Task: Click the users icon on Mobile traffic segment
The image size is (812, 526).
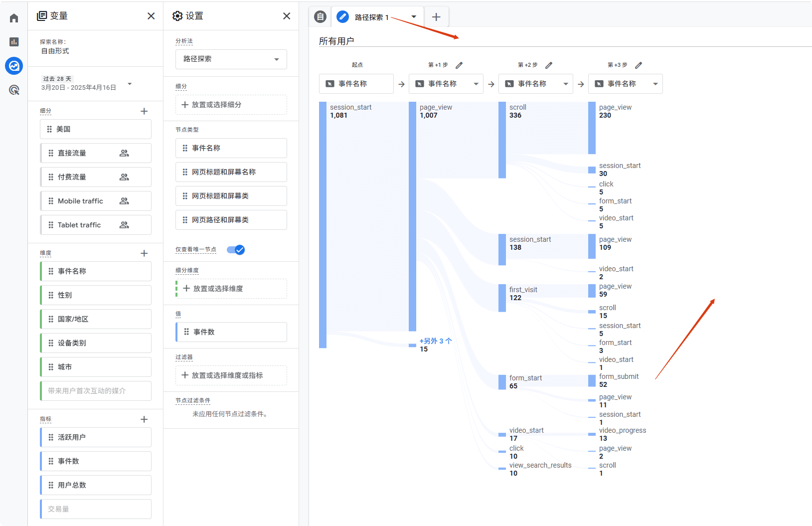Action: pyautogui.click(x=124, y=201)
